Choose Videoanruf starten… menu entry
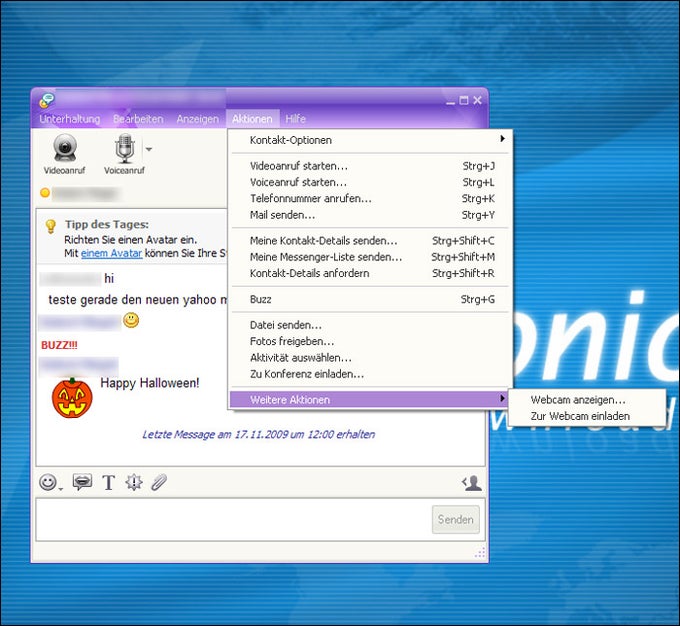Image resolution: width=680 pixels, height=626 pixels. 370,166
